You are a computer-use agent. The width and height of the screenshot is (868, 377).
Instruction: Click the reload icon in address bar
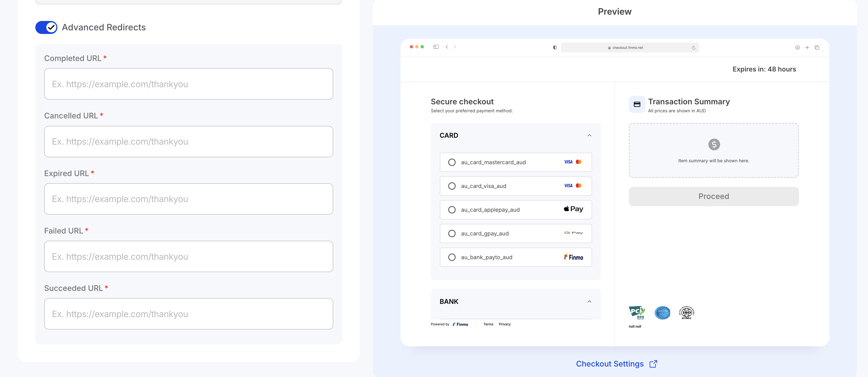pos(693,48)
